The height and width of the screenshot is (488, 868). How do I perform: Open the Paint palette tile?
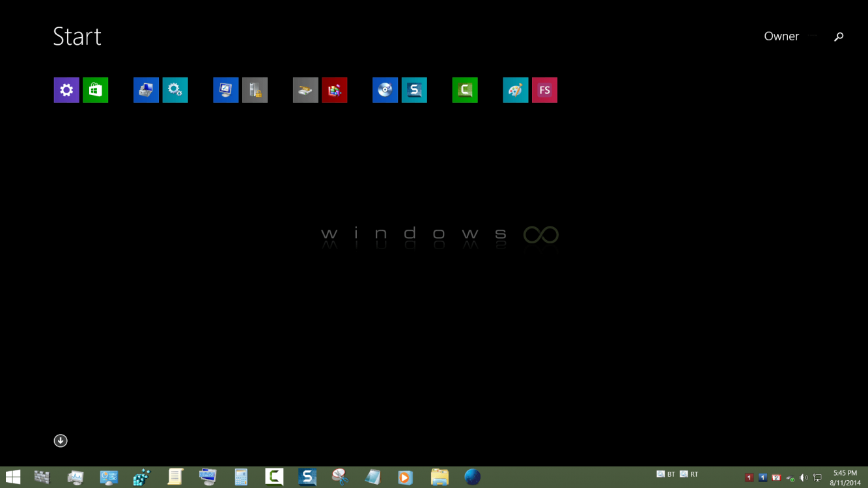coord(516,90)
